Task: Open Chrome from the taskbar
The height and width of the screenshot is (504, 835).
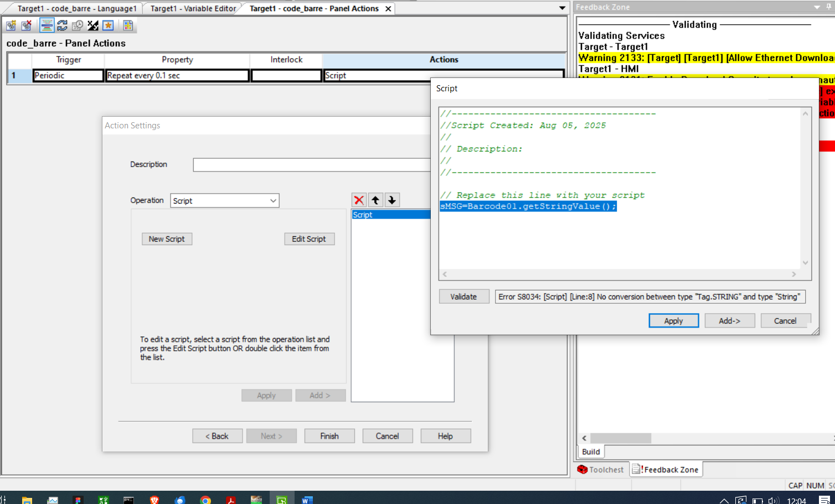Action: coord(205,500)
